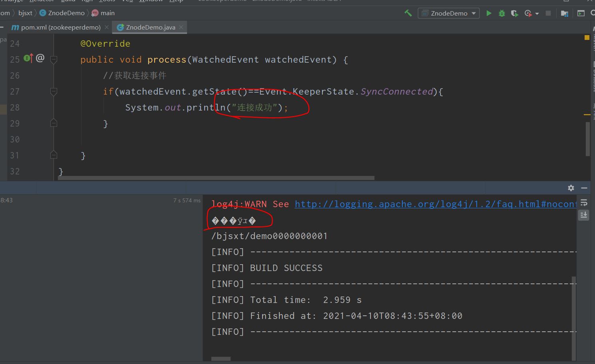Click the SyncConnected constant on line 27
Image resolution: width=595 pixels, height=364 pixels.
(x=397, y=91)
